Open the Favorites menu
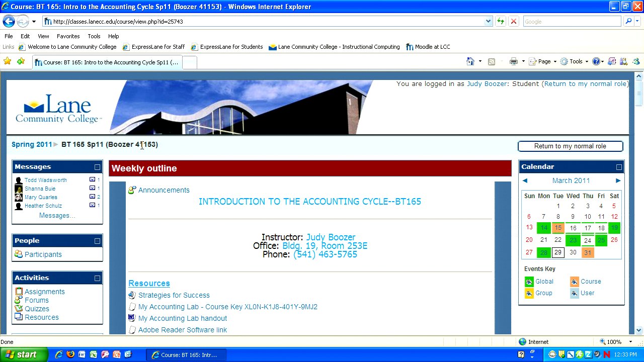 point(68,36)
